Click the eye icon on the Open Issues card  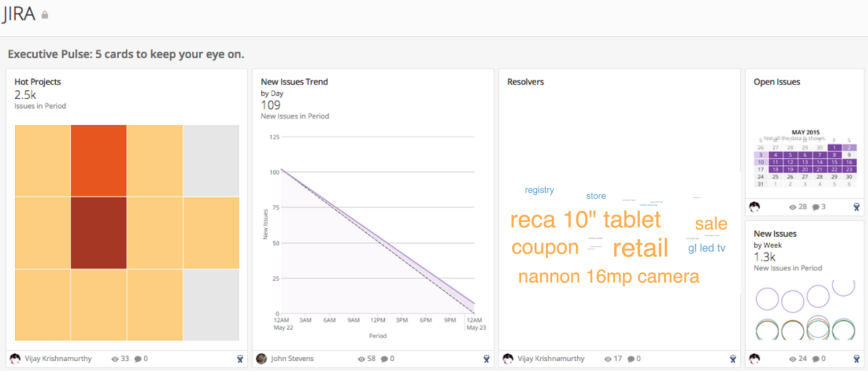pyautogui.click(x=792, y=207)
